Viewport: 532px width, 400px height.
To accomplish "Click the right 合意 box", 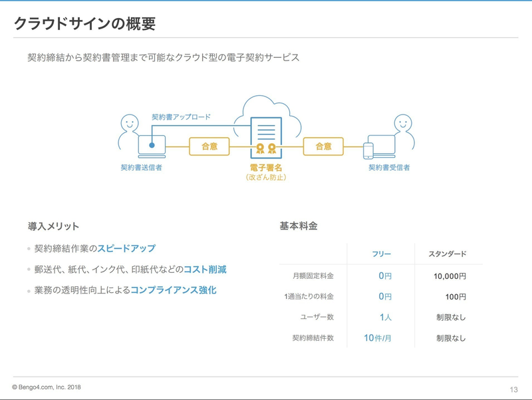I will [x=323, y=146].
